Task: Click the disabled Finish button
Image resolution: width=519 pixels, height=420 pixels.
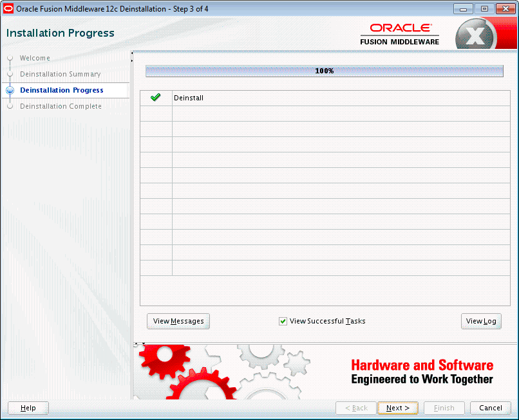Action: [x=444, y=408]
